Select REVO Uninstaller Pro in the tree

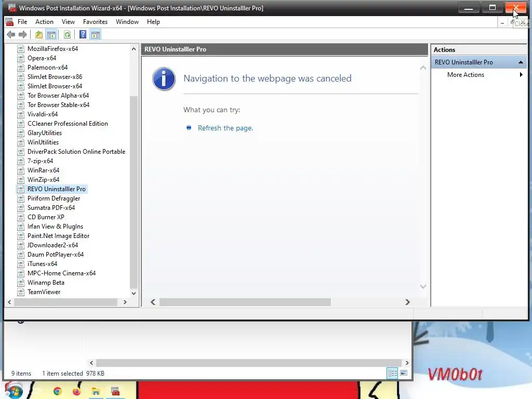(x=56, y=189)
